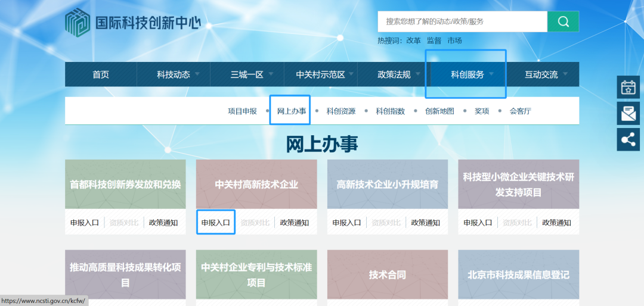
Task: Click 政策通知 under 中关村高新技术企业
Action: point(294,223)
